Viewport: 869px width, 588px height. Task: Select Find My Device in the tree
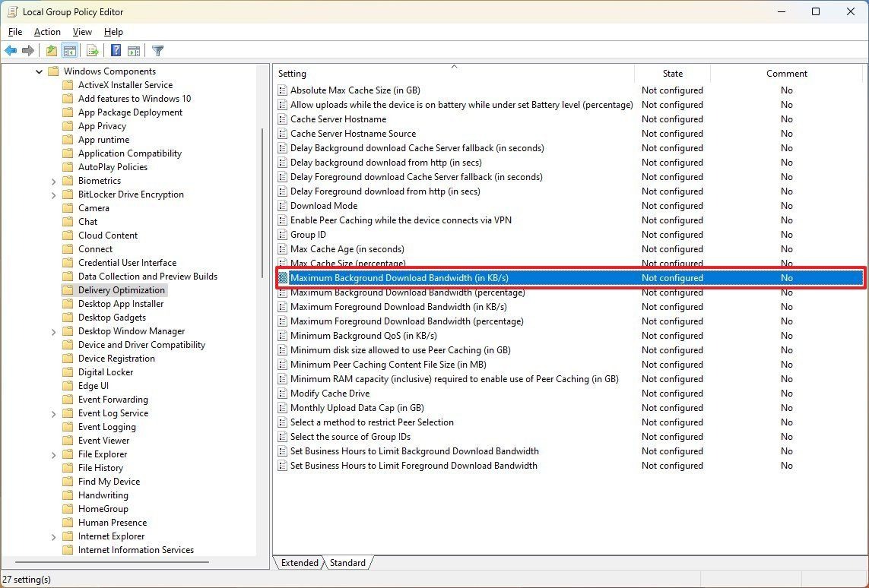[109, 482]
